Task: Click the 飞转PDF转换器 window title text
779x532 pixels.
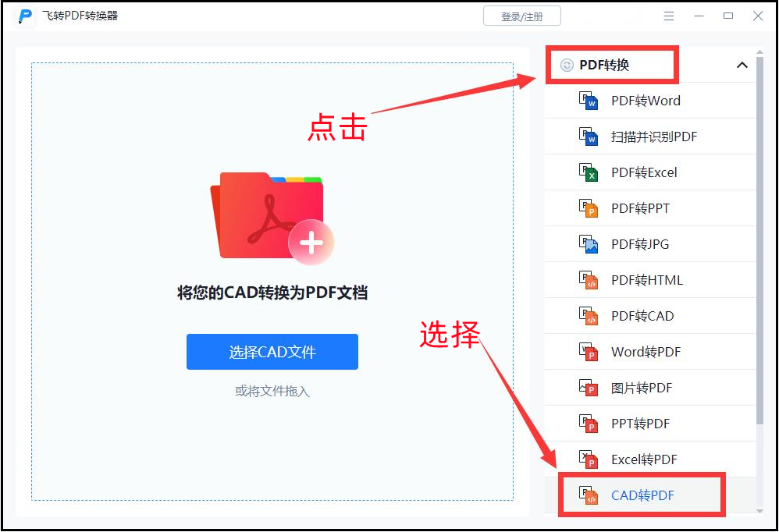Action: coord(80,16)
